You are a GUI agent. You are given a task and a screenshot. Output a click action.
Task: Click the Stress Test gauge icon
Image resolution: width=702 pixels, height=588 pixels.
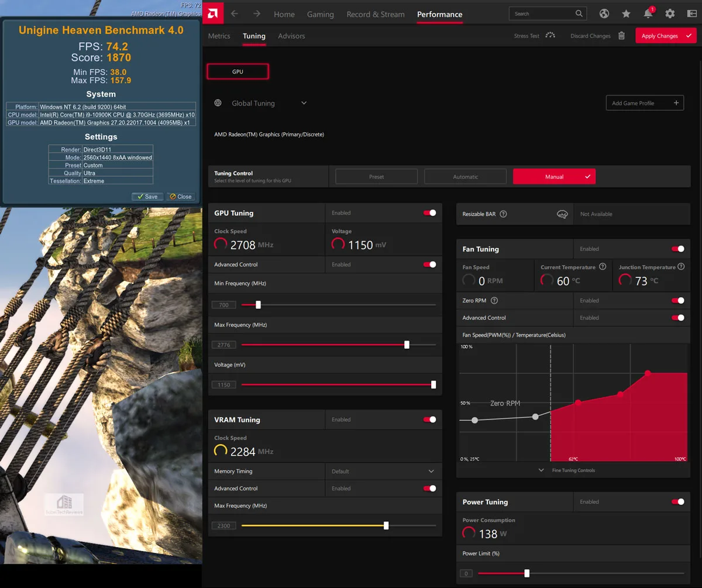click(x=550, y=35)
